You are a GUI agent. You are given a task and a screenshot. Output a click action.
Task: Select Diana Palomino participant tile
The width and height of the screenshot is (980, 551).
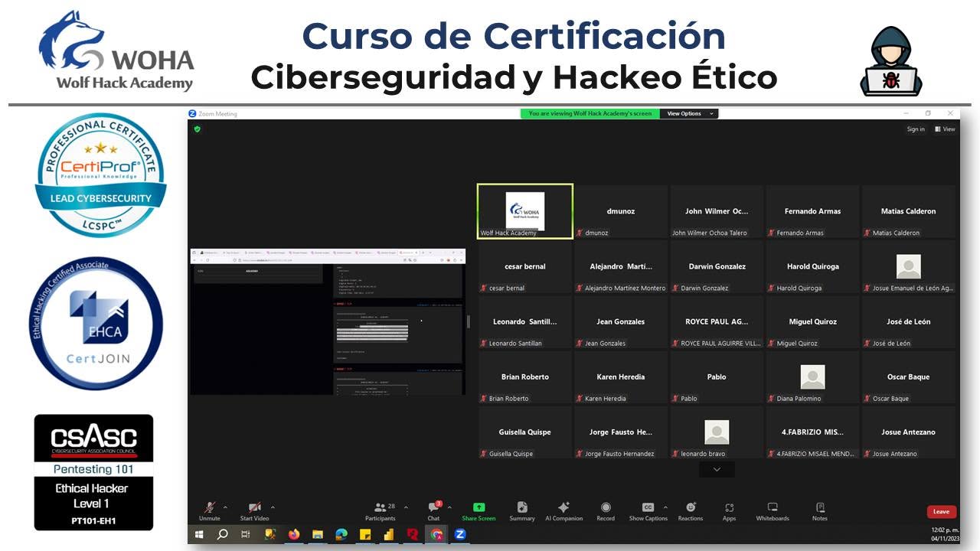812,377
